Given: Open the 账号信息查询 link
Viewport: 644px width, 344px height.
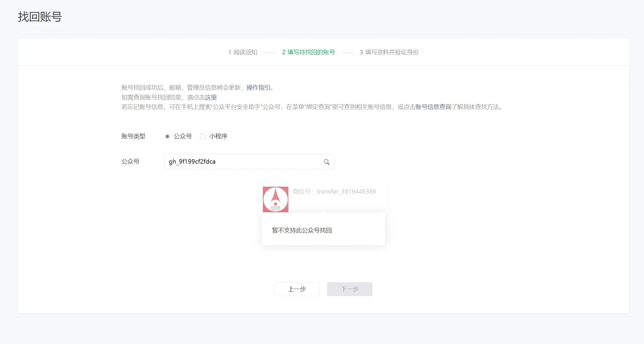Looking at the screenshot, I should 433,107.
